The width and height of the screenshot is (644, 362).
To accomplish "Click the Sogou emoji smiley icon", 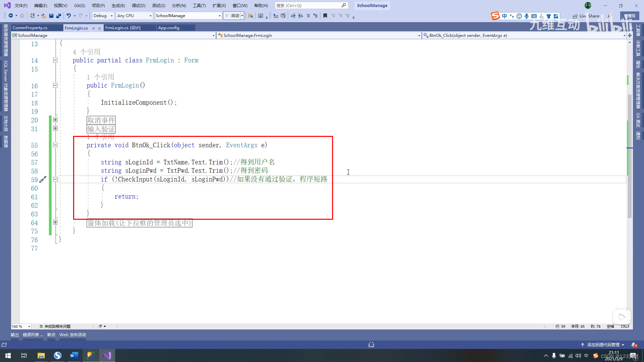I will point(519,16).
